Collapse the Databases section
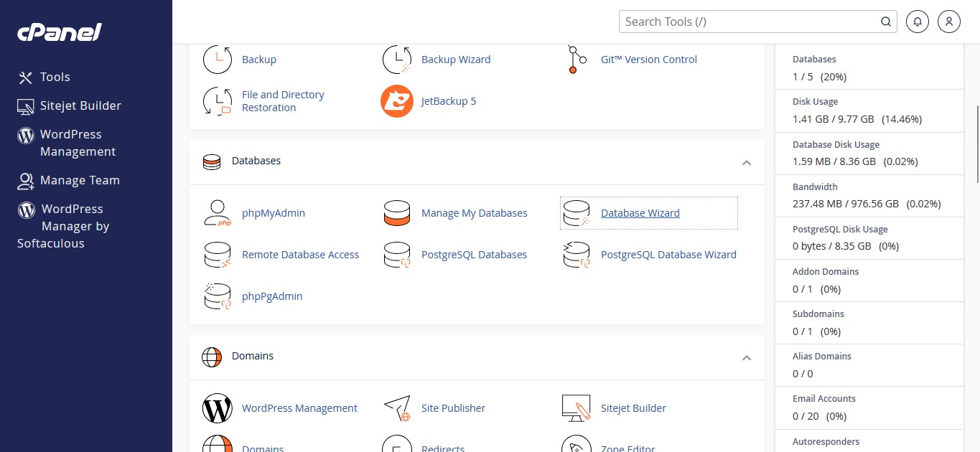Screen dimensions: 980x452 pyautogui.click(x=747, y=163)
